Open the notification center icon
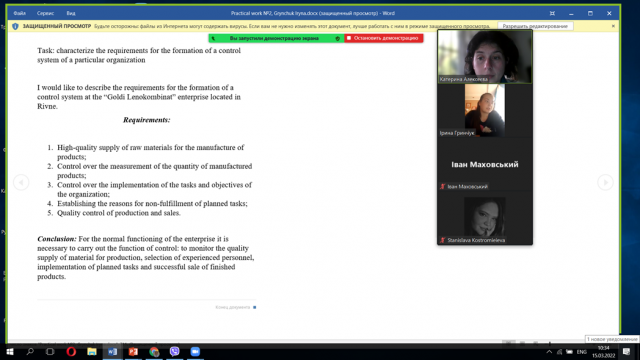Image resolution: width=640 pixels, height=360 pixels. coord(627,351)
